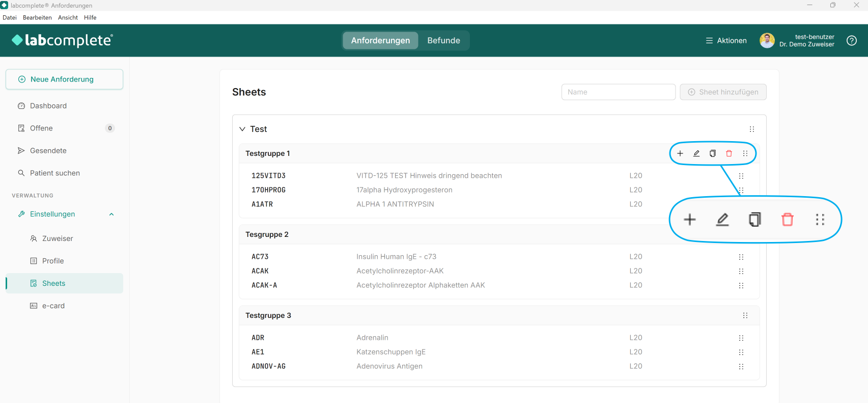Viewport: 868px width, 403px height.
Task: Click the add icon in Testgruppe 1 header
Action: pyautogui.click(x=680, y=153)
